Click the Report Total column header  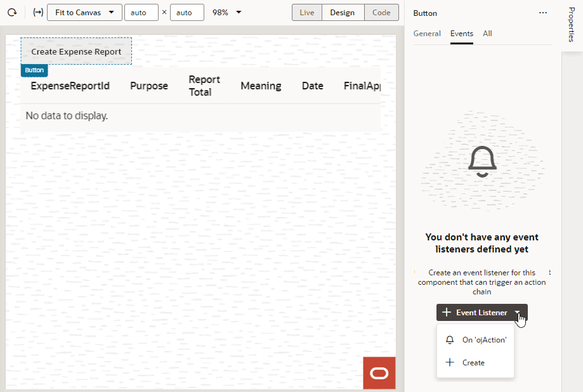(x=204, y=86)
